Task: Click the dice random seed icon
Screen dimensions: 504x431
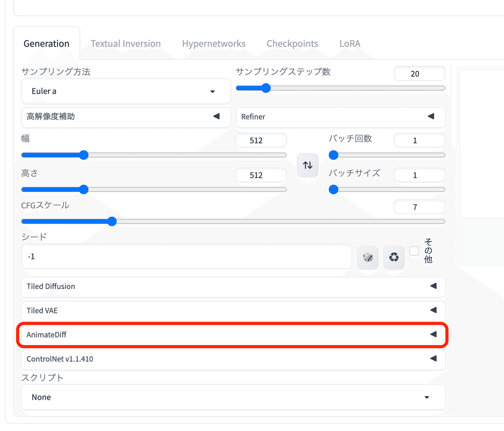Action: coord(368,257)
